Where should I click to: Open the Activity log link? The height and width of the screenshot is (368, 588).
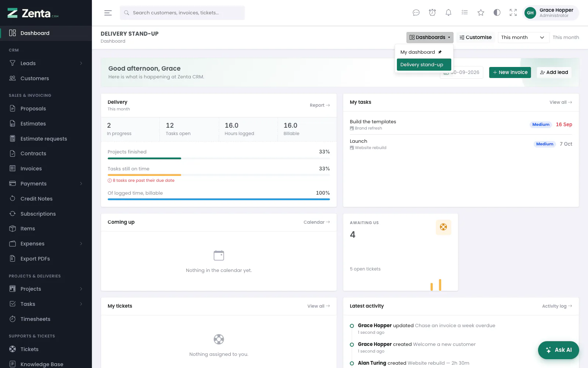557,306
